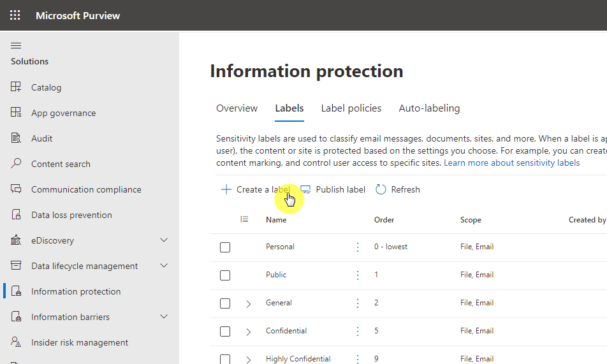The image size is (607, 364).
Task: Select the Labels tab
Action: pos(289,108)
